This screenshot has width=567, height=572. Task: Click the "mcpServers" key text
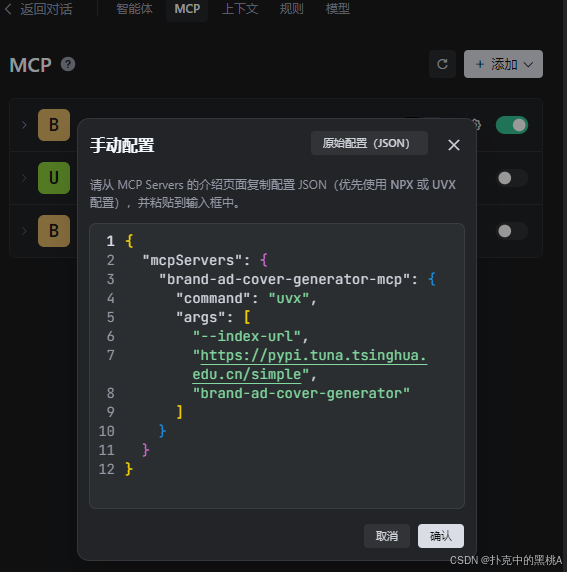click(192, 260)
